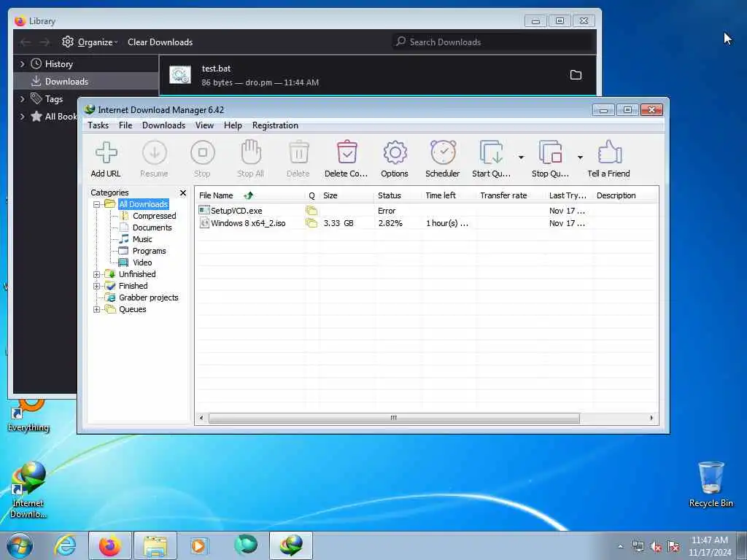Close the Categories panel

pos(183,192)
